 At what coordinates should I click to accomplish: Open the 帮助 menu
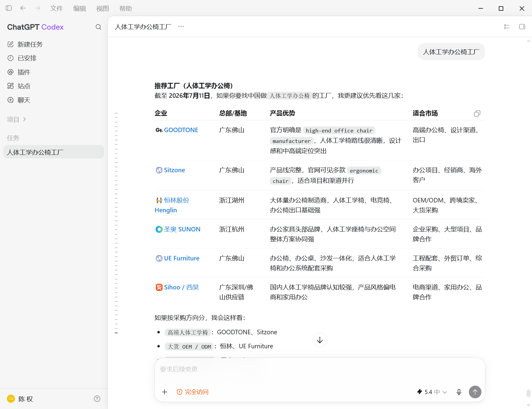pyautogui.click(x=126, y=8)
